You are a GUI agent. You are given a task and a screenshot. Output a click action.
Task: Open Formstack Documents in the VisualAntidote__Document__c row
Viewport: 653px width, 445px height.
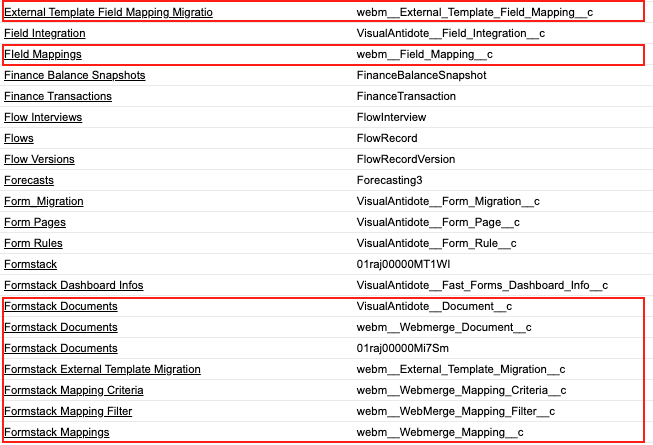61,306
